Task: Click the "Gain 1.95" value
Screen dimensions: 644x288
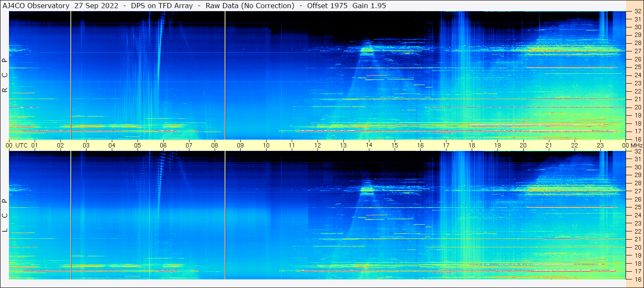Action: (x=369, y=6)
